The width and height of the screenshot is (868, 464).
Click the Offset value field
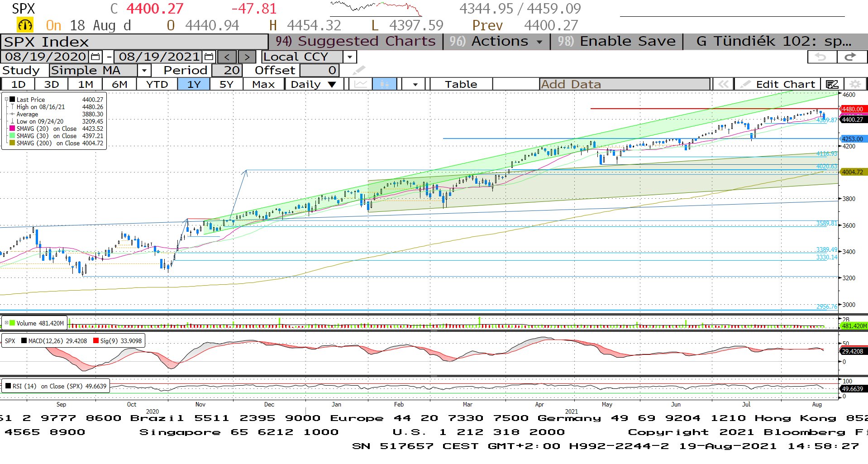(x=319, y=70)
